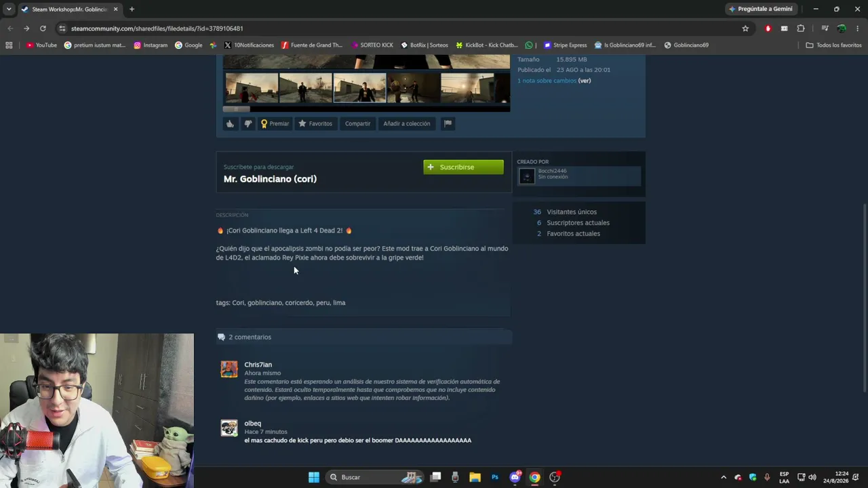Click the browser forward arrow
This screenshot has height=488, width=868.
click(26, 28)
